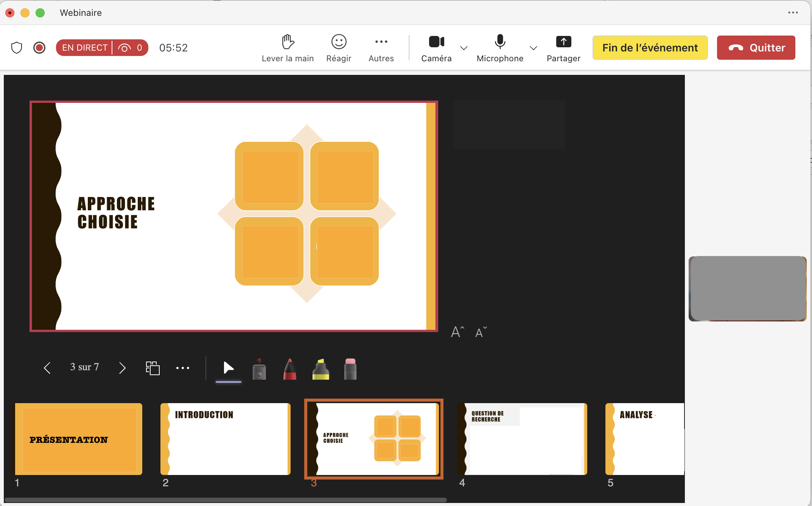This screenshot has width=812, height=506.
Task: Open slide 4 Question de recherche thumbnail
Action: coord(522,439)
